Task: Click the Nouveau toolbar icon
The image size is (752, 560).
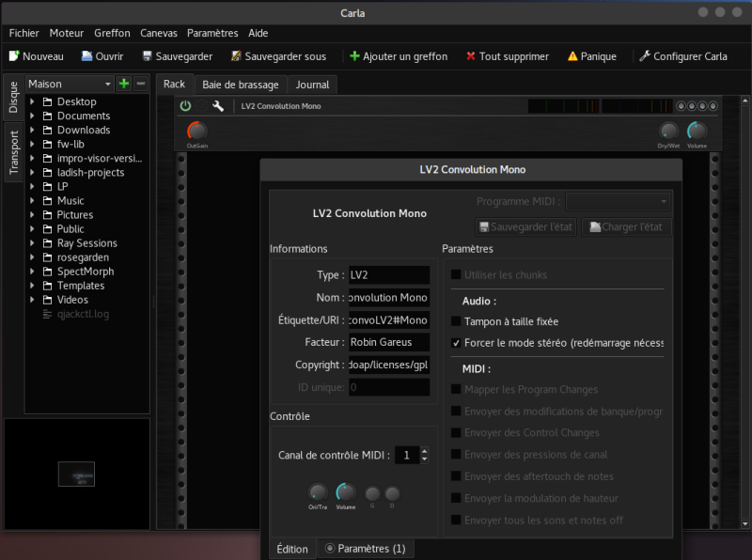Action: click(x=14, y=56)
